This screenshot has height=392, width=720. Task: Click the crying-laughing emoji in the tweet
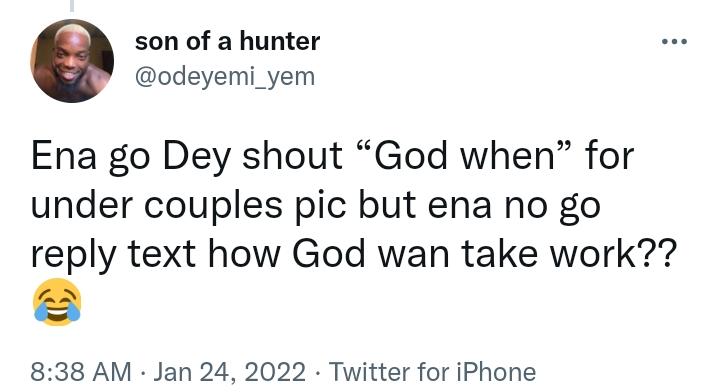pos(57,302)
